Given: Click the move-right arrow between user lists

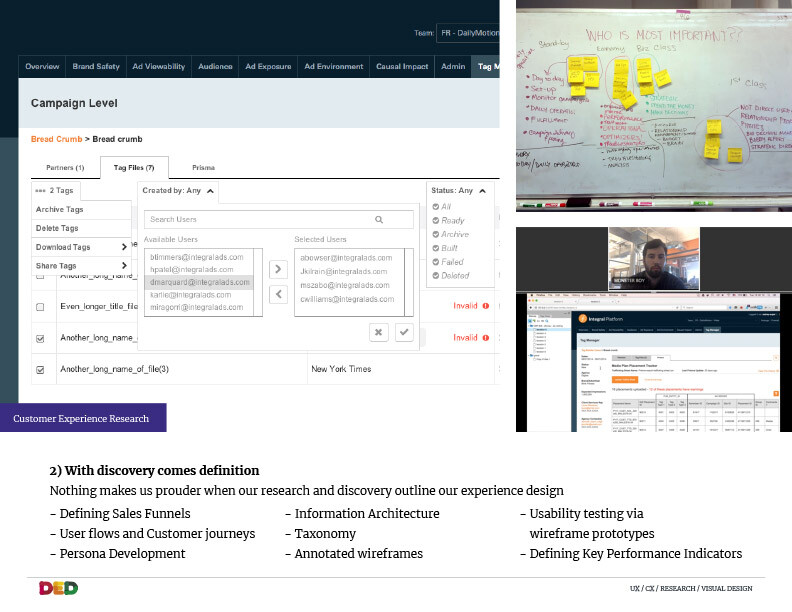Looking at the screenshot, I should (279, 269).
